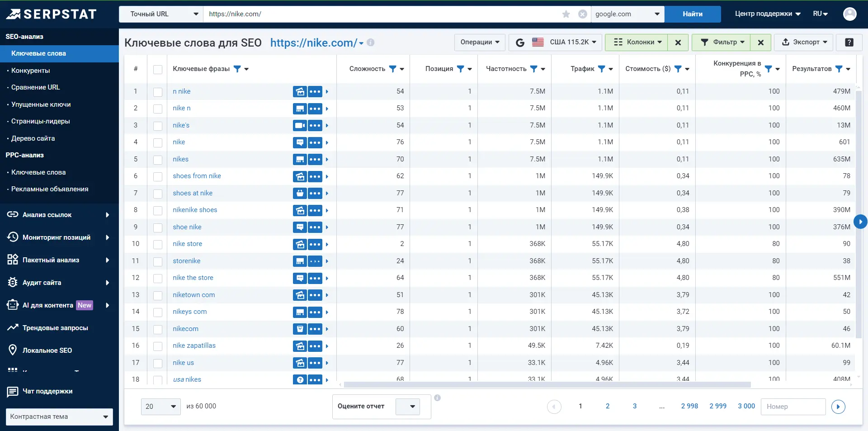Clear the URL field with the X icon

click(583, 14)
